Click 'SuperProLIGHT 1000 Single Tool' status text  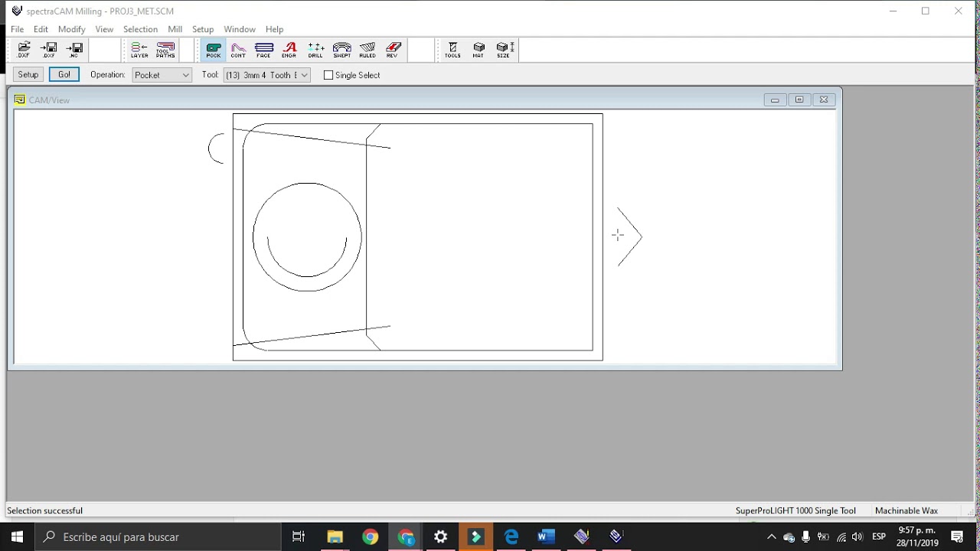pyautogui.click(x=795, y=510)
